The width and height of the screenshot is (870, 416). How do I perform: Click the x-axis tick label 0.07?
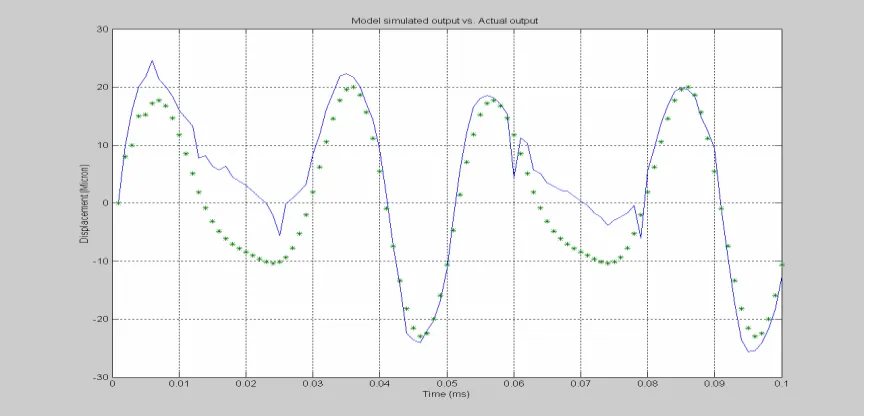coord(581,384)
